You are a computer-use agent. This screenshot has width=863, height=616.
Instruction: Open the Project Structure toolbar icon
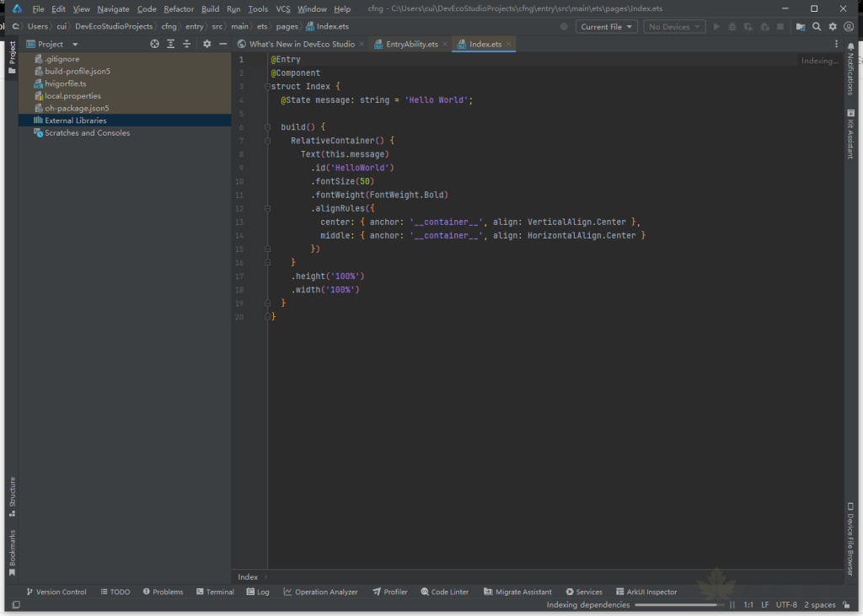coord(800,27)
